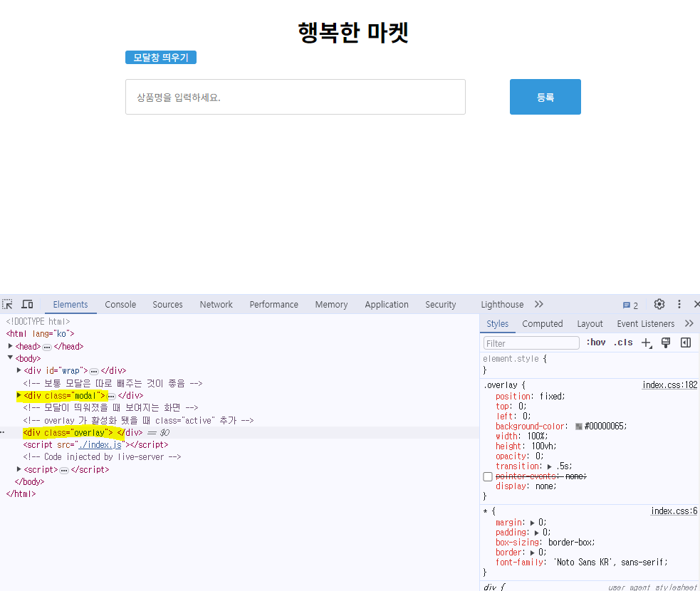Switch to the Elements tab
Image resolution: width=700 pixels, height=591 pixels.
coord(70,305)
